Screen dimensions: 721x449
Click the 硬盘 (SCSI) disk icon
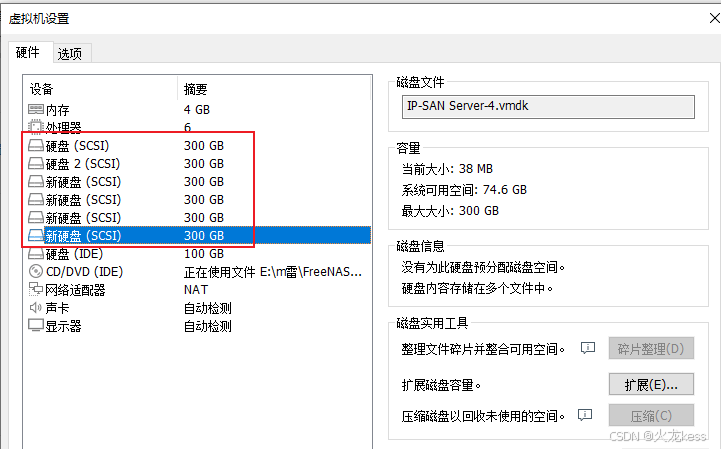(x=36, y=145)
